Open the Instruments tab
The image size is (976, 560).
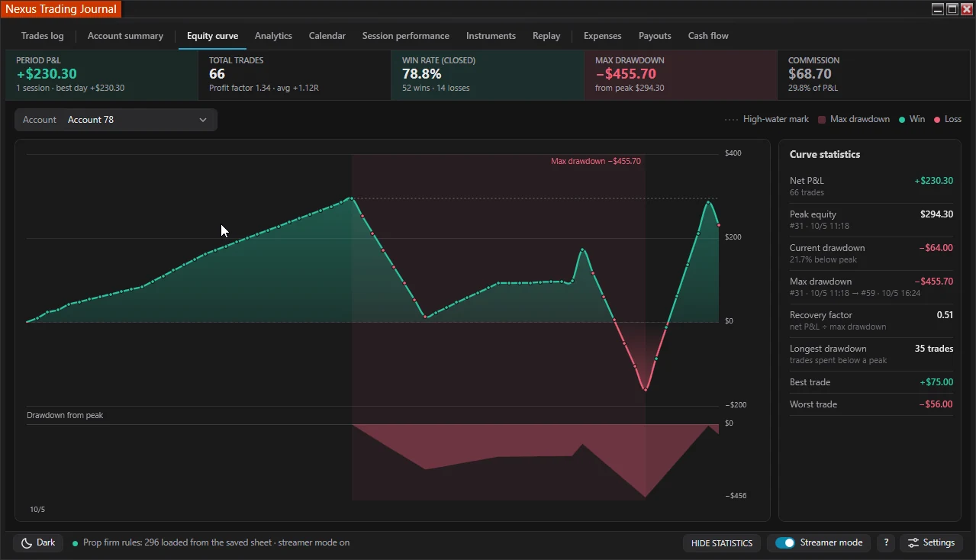[x=491, y=36]
